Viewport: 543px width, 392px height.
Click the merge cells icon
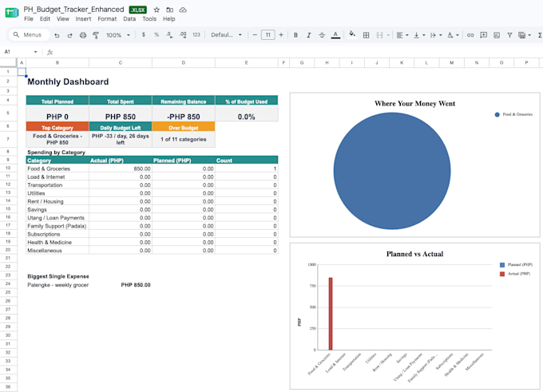coord(379,35)
